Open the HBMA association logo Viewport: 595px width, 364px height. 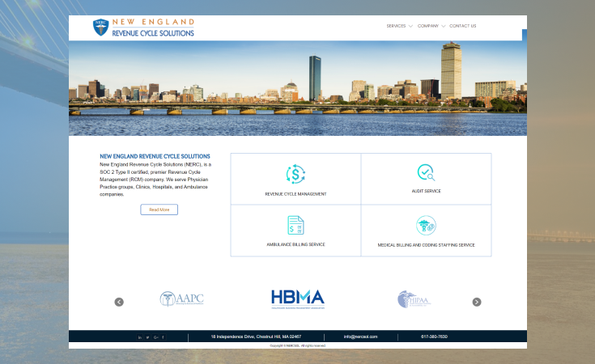click(297, 298)
